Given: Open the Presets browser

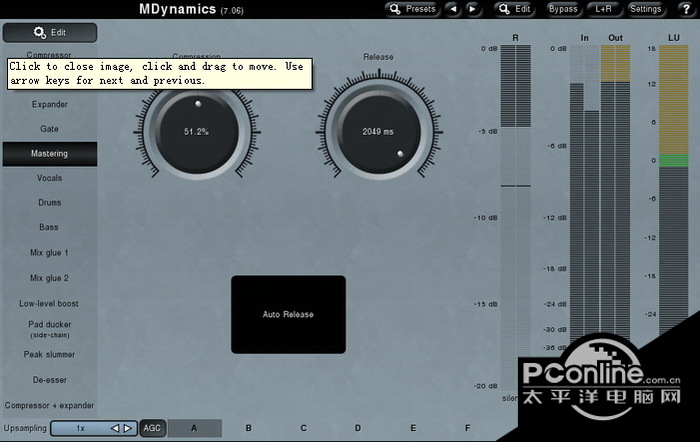Looking at the screenshot, I should [412, 9].
